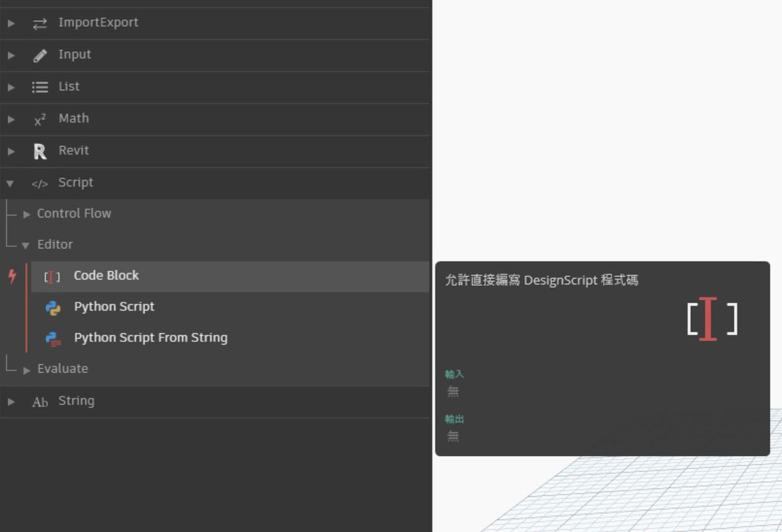Click the 輸出 label in tooltip

(x=454, y=419)
